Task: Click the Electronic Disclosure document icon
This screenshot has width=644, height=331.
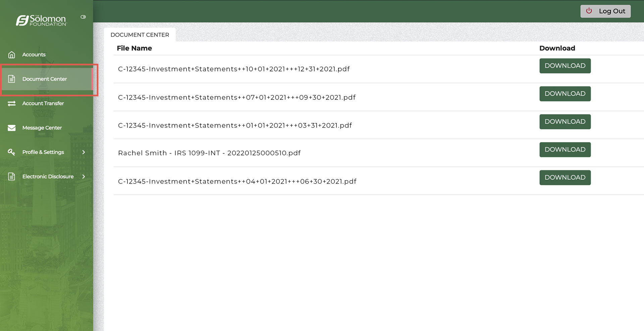Action: coord(12,177)
